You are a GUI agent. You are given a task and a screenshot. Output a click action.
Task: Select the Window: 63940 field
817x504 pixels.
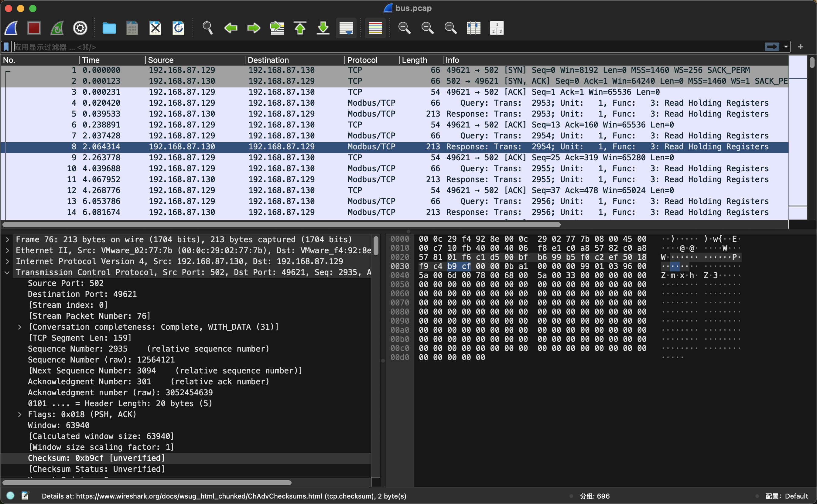pyautogui.click(x=59, y=426)
